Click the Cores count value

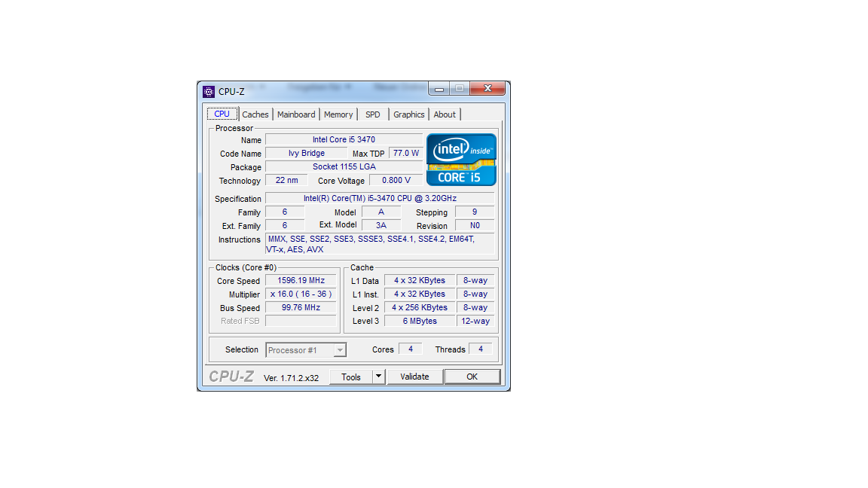(x=410, y=349)
